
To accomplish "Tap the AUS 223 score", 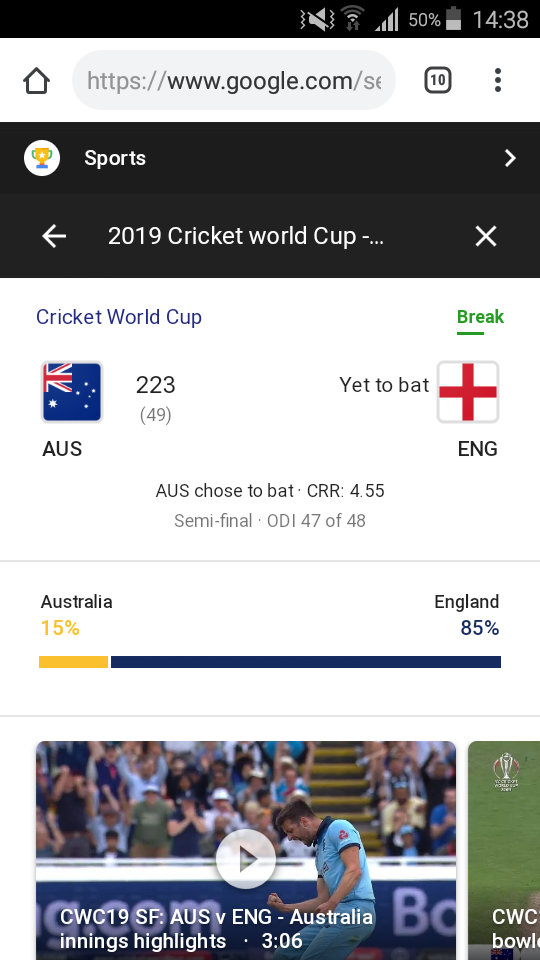I will (x=156, y=384).
